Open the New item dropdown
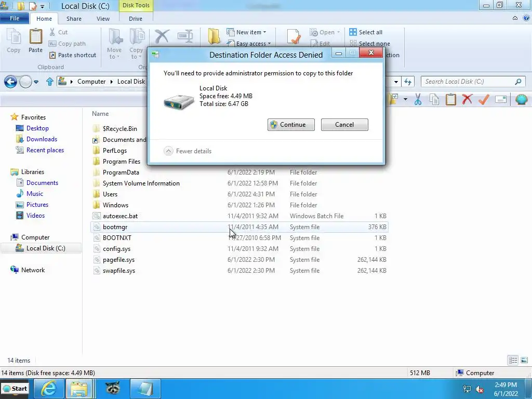532x399 pixels. (247, 32)
